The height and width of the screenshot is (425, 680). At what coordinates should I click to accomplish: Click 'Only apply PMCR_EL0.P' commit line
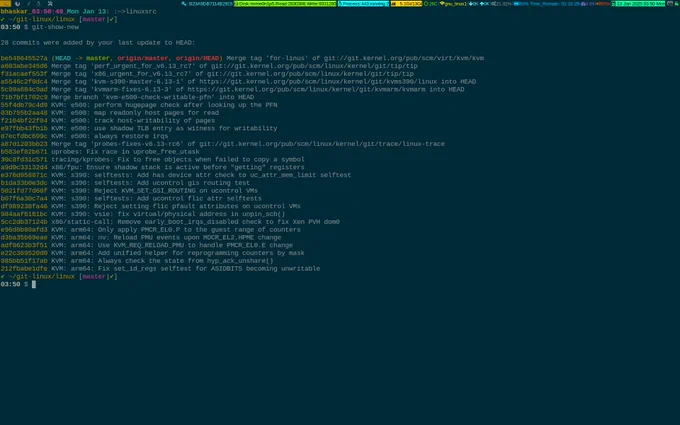(x=150, y=230)
